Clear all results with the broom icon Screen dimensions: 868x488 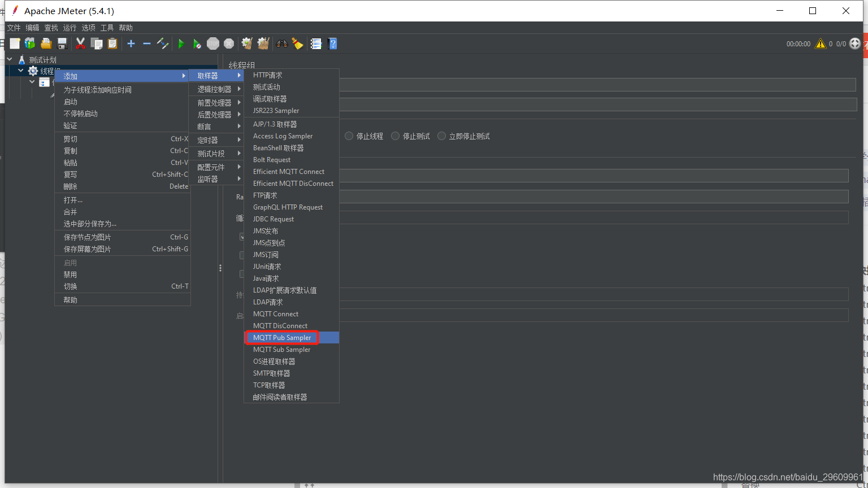point(297,43)
